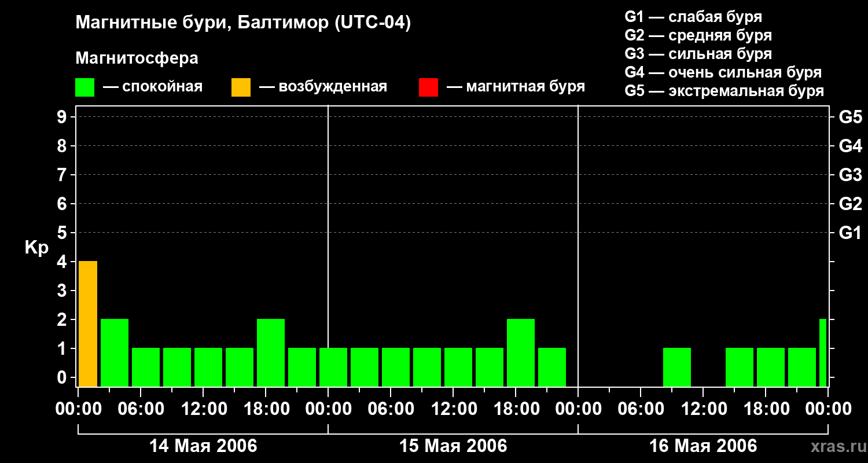Click the 'G1 — слабая буря' legend line
868x463 pixels.
(693, 17)
